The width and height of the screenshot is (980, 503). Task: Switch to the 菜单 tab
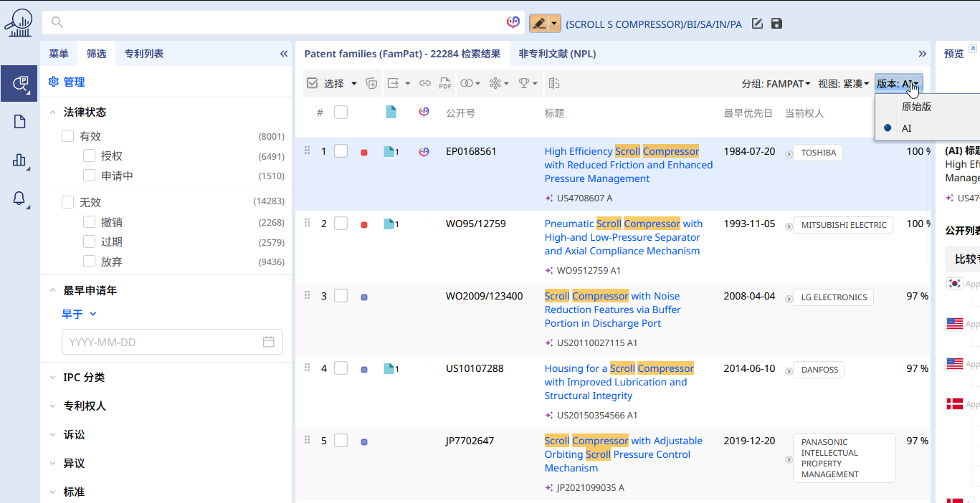[x=59, y=54]
